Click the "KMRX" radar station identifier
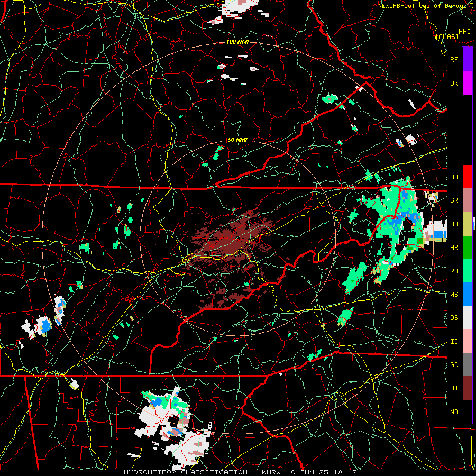476x476 pixels. click(272, 472)
